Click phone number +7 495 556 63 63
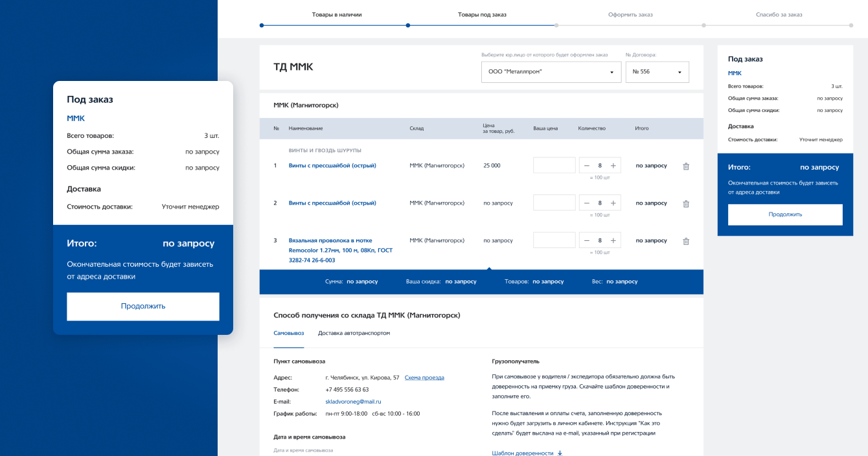 pyautogui.click(x=347, y=390)
